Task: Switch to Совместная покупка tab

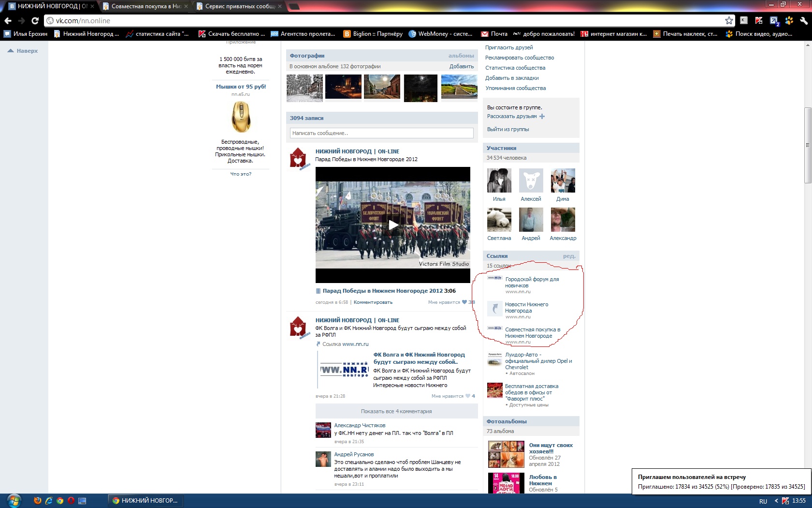Action: click(x=145, y=6)
